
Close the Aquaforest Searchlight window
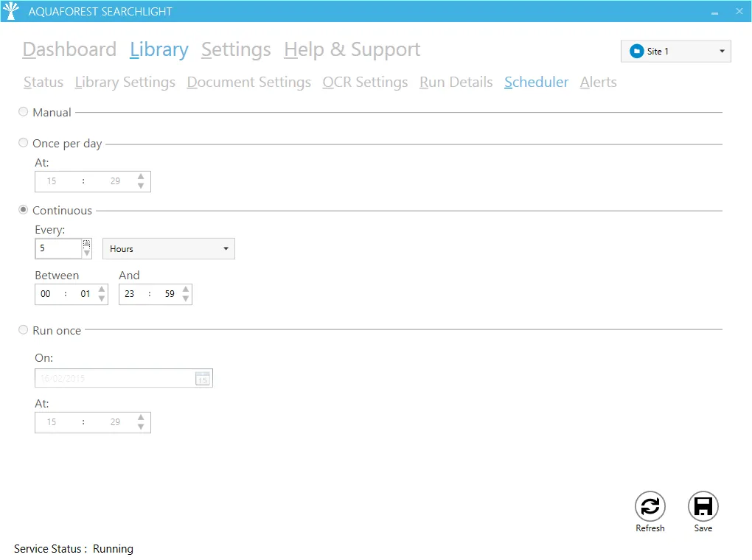739,11
